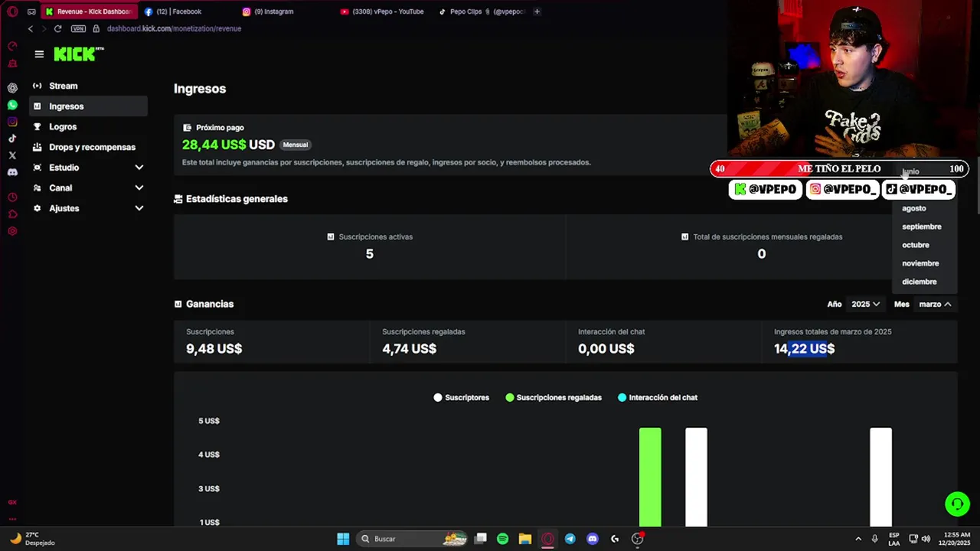
Task: Toggle the VPN badge in address bar
Action: 78,28
